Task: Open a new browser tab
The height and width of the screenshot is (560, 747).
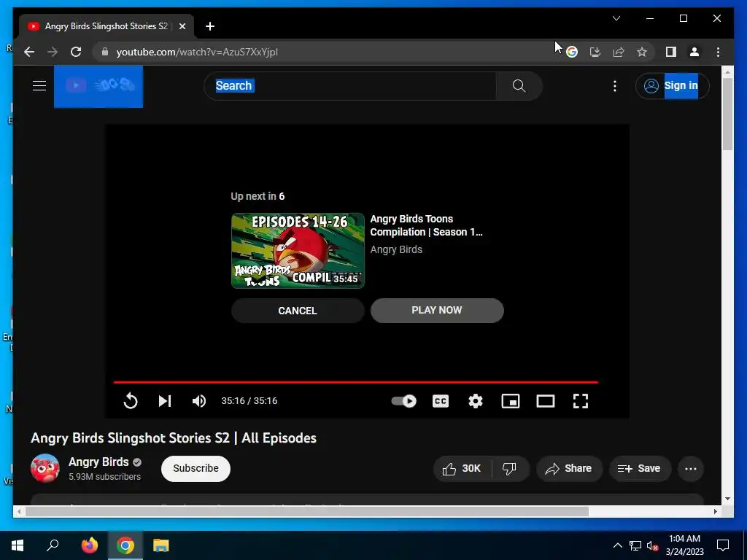Action: pos(210,26)
